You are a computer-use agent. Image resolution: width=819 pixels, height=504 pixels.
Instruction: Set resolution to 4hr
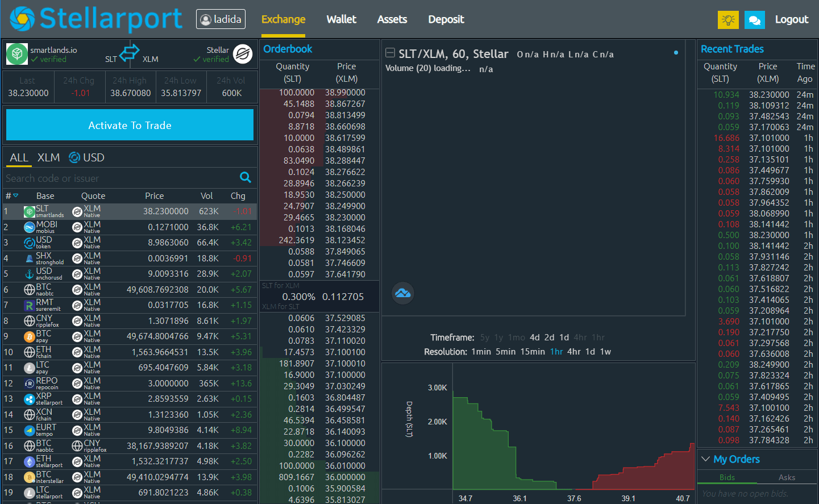click(574, 352)
